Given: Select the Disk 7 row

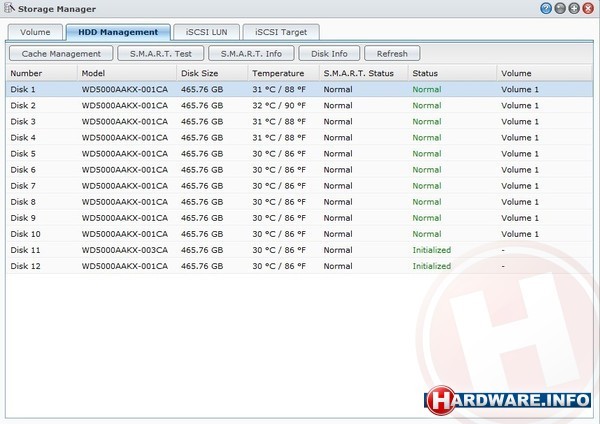Looking at the screenshot, I should coord(300,186).
